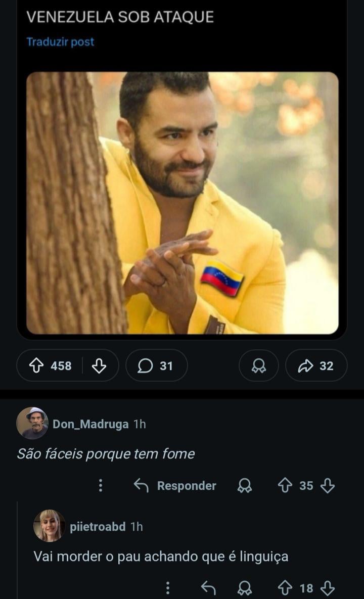Give an award to the post

(259, 365)
